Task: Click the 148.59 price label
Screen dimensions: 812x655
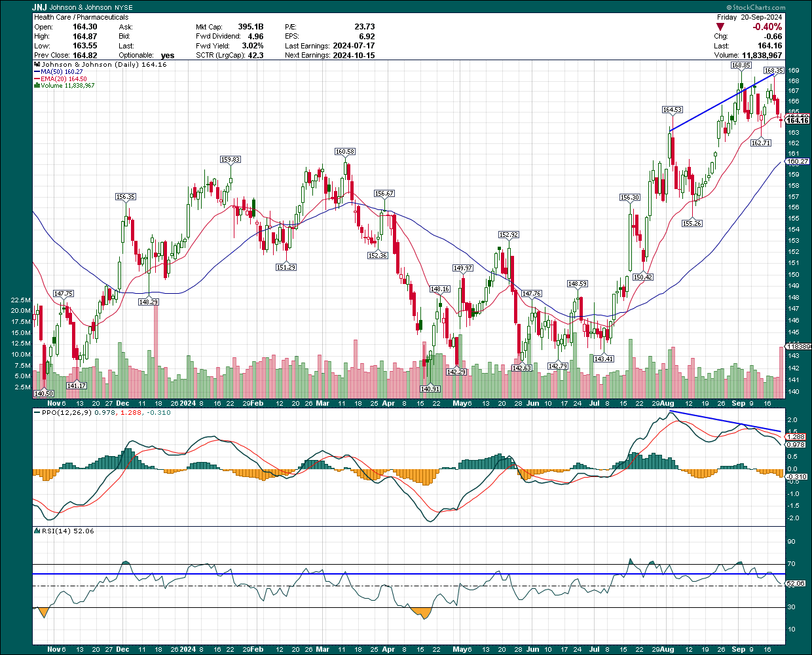Action: pos(578,284)
